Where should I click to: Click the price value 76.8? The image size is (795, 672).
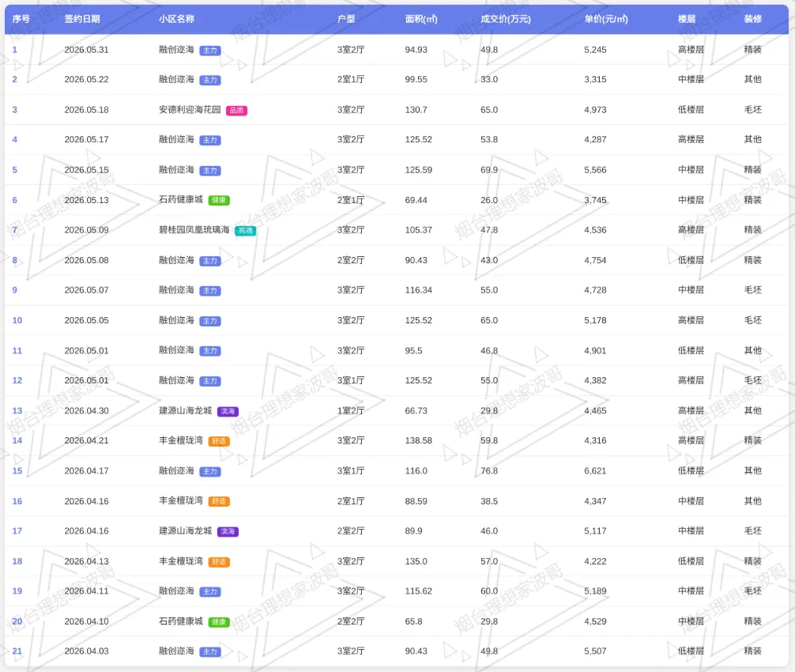[x=489, y=470]
